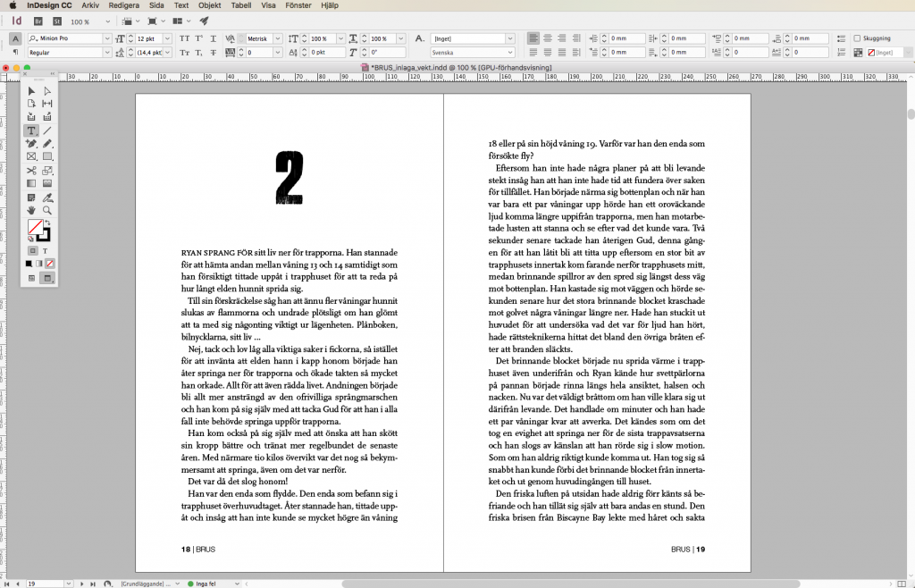Select the Pen tool
Screen dimensions: 915x588
coord(31,144)
